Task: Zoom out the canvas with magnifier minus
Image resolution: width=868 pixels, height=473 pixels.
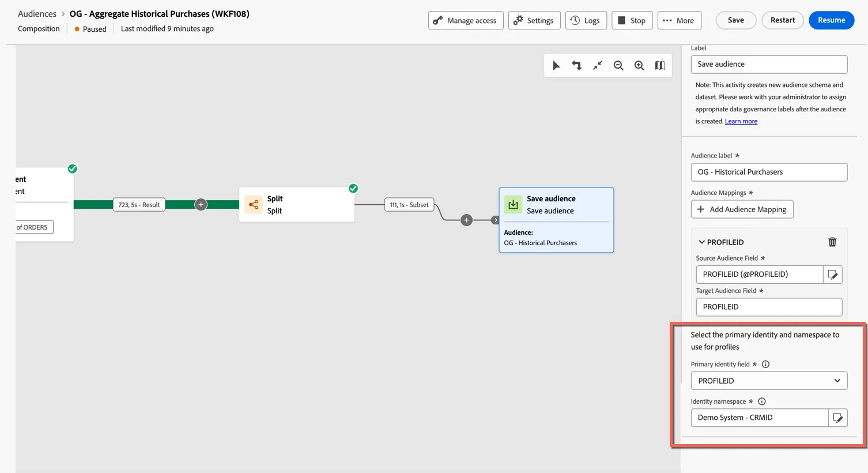Action: pos(618,66)
